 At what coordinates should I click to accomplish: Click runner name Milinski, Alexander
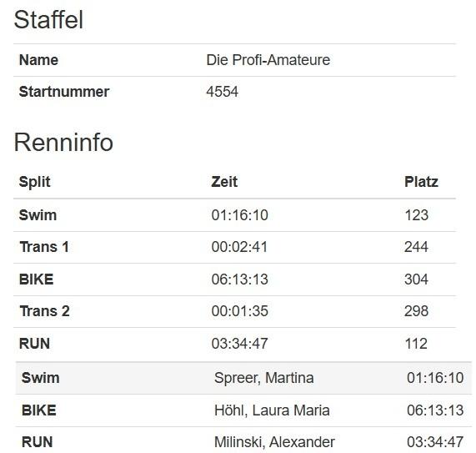pos(274,442)
